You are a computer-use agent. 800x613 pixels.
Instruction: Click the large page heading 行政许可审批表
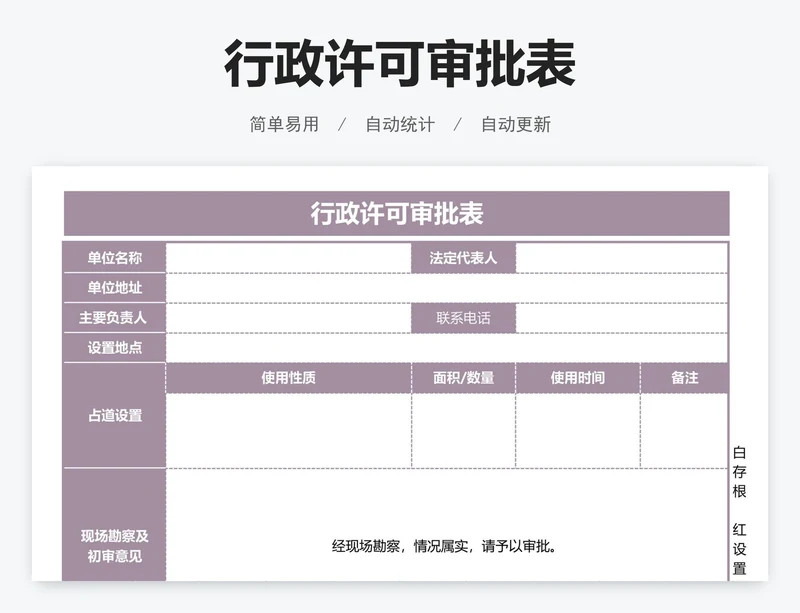[399, 65]
